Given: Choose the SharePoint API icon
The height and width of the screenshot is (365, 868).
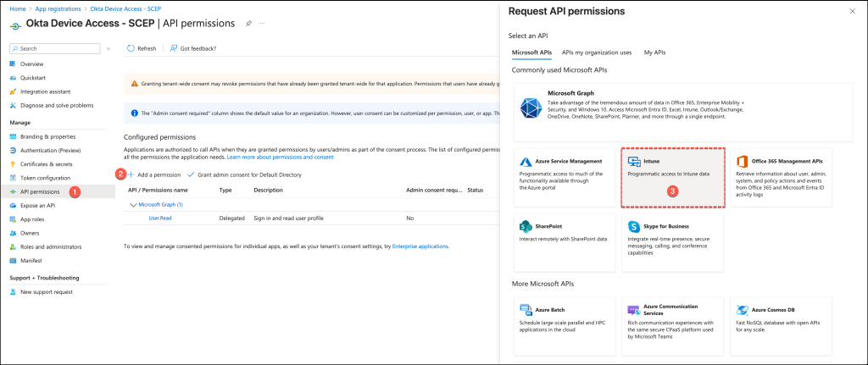Looking at the screenshot, I should point(526,229).
